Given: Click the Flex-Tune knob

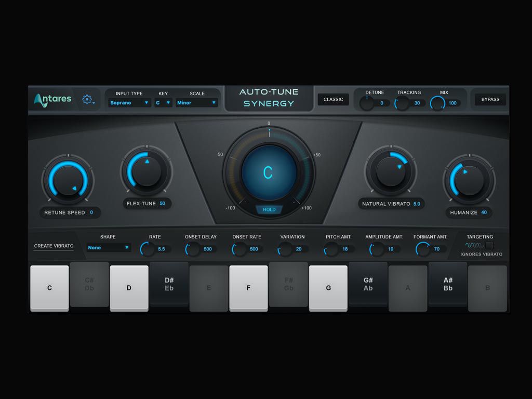Looking at the screenshot, I should point(147,171).
